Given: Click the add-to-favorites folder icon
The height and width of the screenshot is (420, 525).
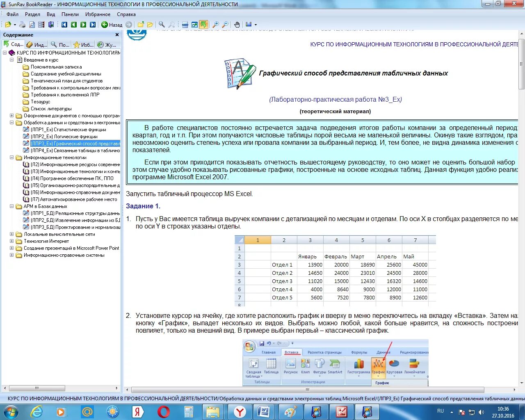Looking at the screenshot, I should [x=141, y=25].
